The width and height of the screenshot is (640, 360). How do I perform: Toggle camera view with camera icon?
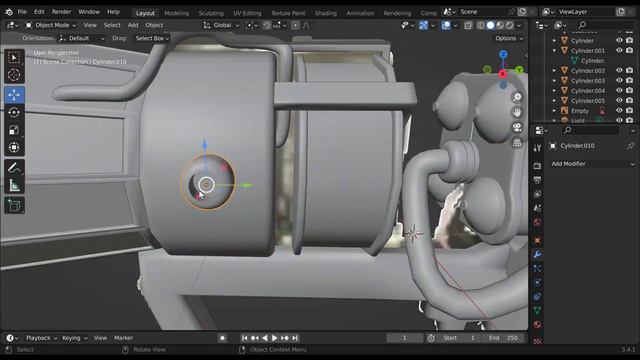pyautogui.click(x=517, y=127)
